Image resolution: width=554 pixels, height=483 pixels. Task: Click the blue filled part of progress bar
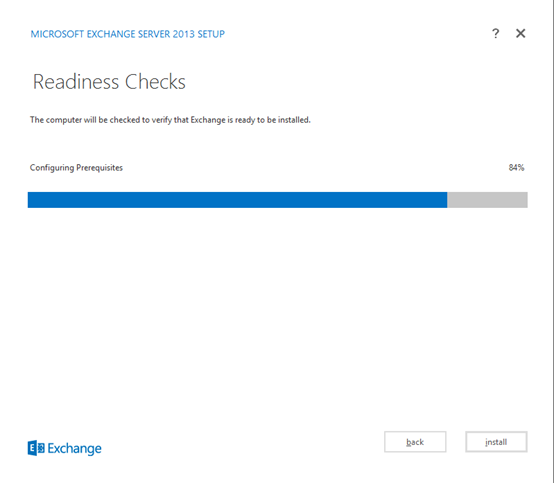237,200
